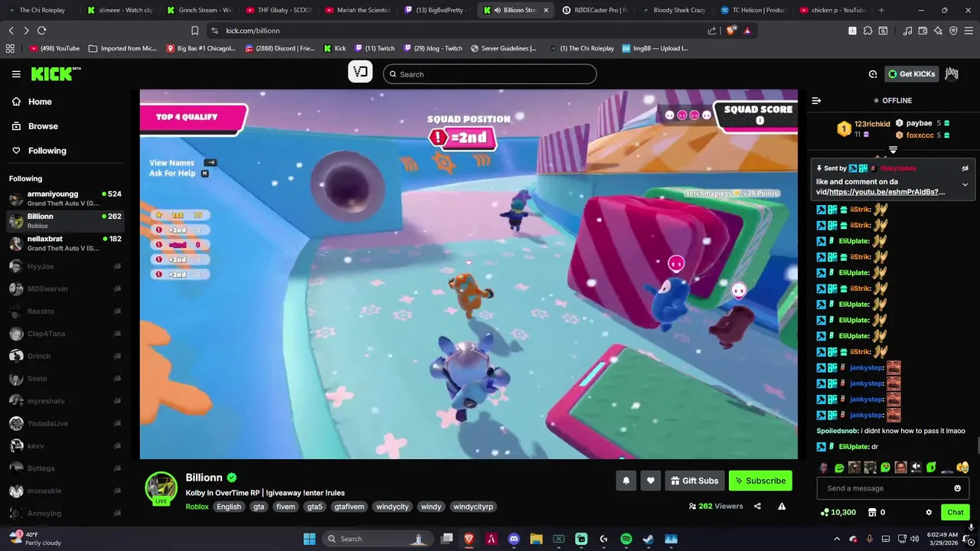Share the stream via share icon
Screen dimensions: 980x551
click(x=757, y=506)
